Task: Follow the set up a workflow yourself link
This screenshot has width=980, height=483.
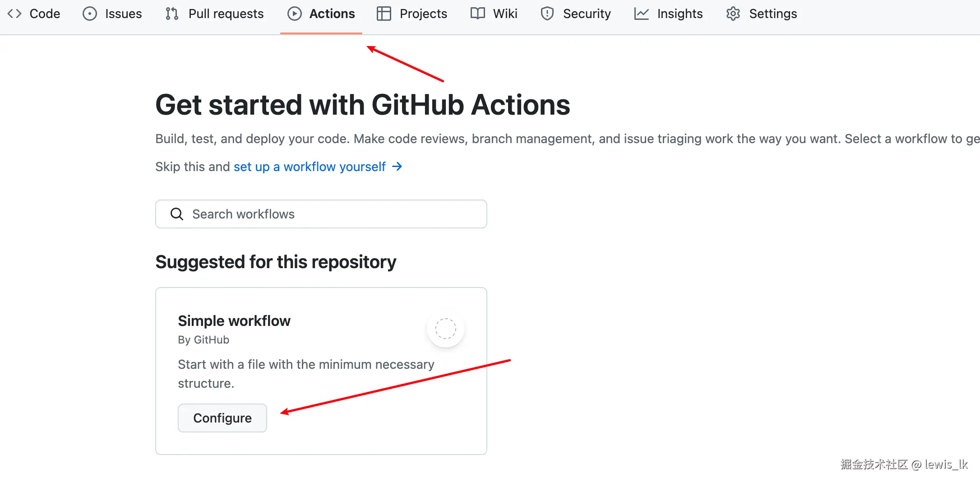Action: pos(310,167)
